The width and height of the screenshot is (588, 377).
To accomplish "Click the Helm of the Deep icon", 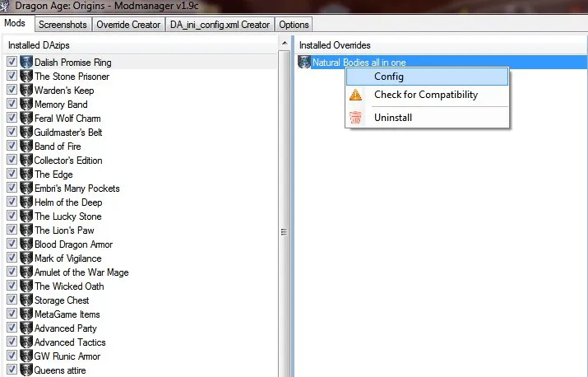I will point(26,202).
